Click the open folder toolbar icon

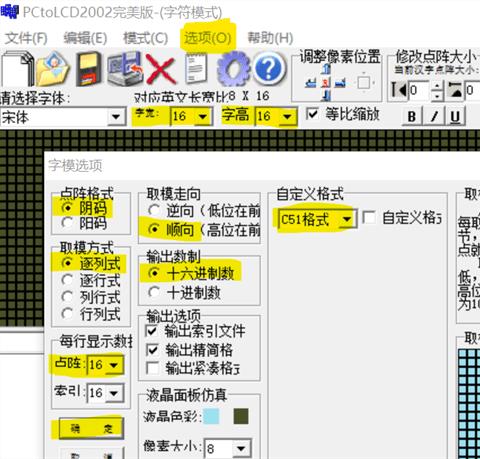pos(53,68)
